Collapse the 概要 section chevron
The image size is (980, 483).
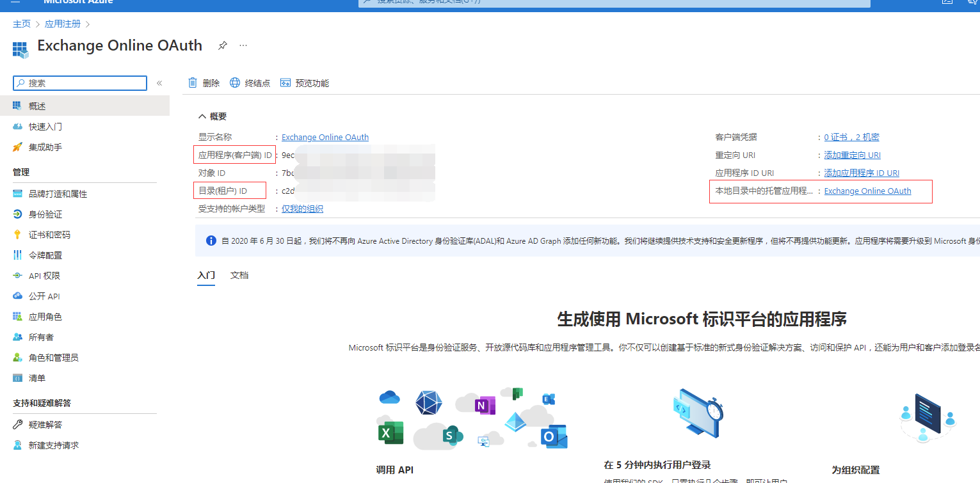tap(202, 116)
